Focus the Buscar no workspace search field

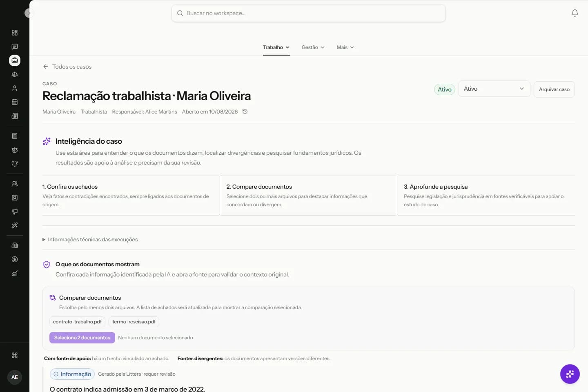point(308,13)
